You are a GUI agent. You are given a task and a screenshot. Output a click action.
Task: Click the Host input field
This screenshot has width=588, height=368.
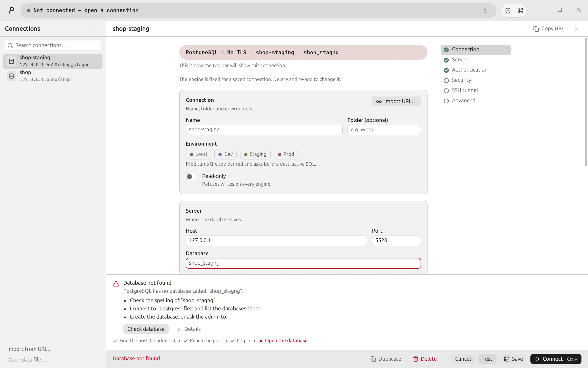coord(276,240)
